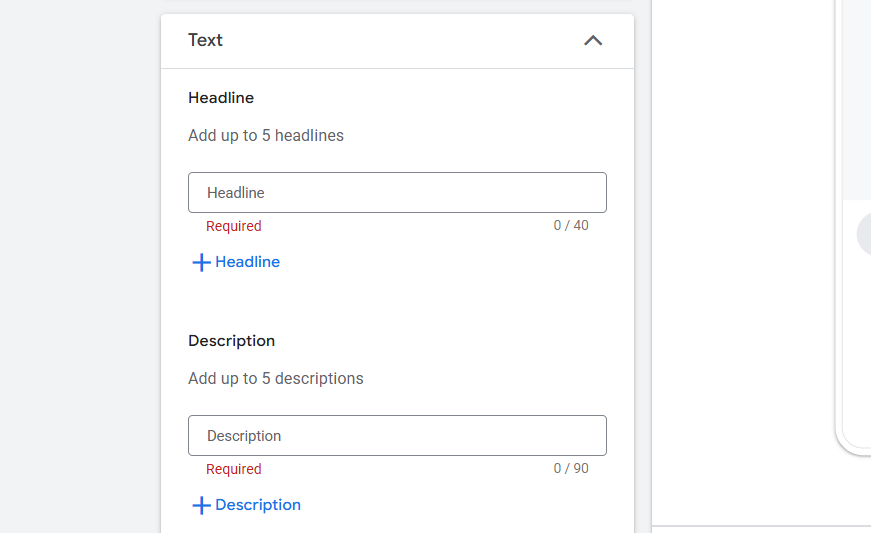The height and width of the screenshot is (533, 871).
Task: Click the Headline section heading
Action: point(221,98)
